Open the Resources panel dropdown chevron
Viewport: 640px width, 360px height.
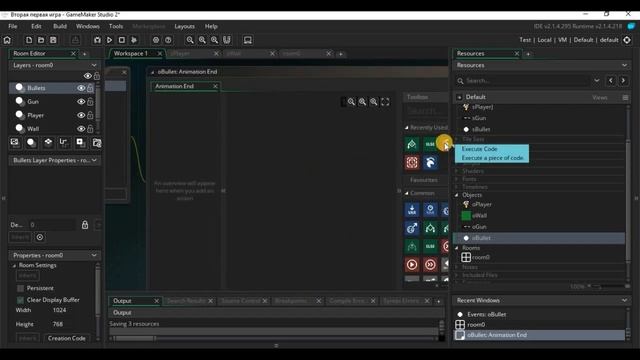[624, 65]
